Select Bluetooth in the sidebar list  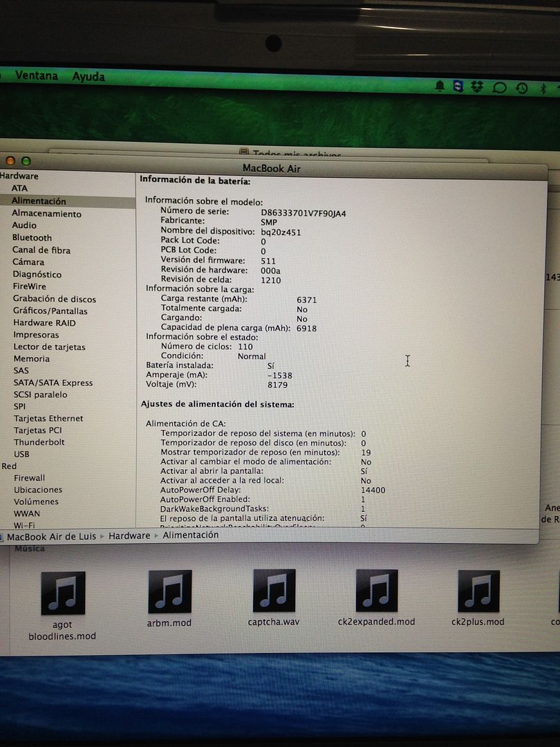coord(32,237)
